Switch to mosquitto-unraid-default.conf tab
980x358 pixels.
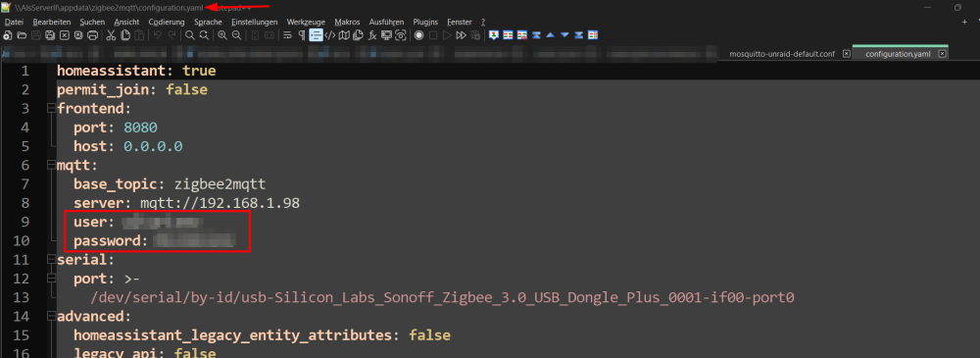pyautogui.click(x=782, y=54)
